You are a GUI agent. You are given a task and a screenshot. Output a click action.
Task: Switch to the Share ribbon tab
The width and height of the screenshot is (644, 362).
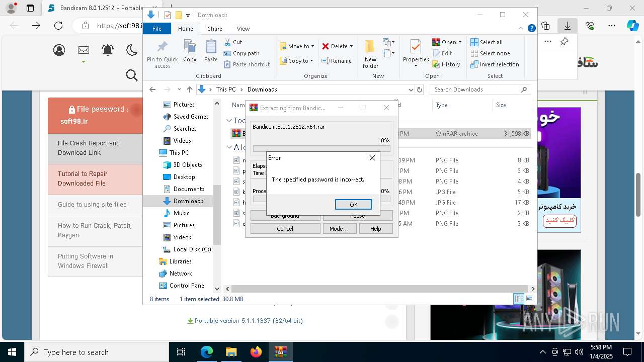215,29
